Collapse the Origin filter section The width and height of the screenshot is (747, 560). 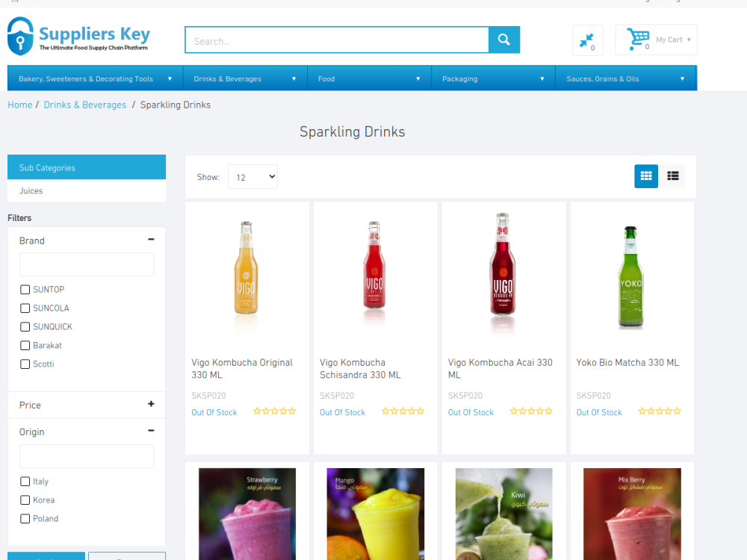(x=151, y=431)
